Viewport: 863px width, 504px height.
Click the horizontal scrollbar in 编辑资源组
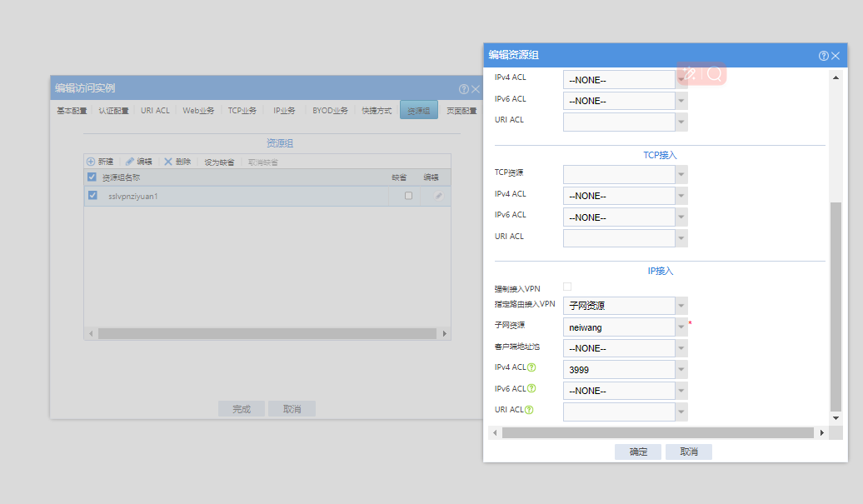point(658,433)
